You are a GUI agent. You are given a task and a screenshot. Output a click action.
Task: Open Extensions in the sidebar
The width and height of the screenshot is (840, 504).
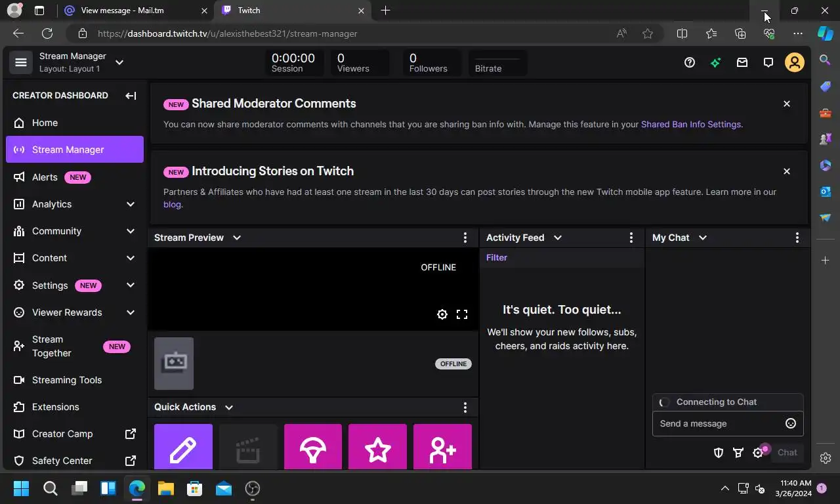pos(75,407)
